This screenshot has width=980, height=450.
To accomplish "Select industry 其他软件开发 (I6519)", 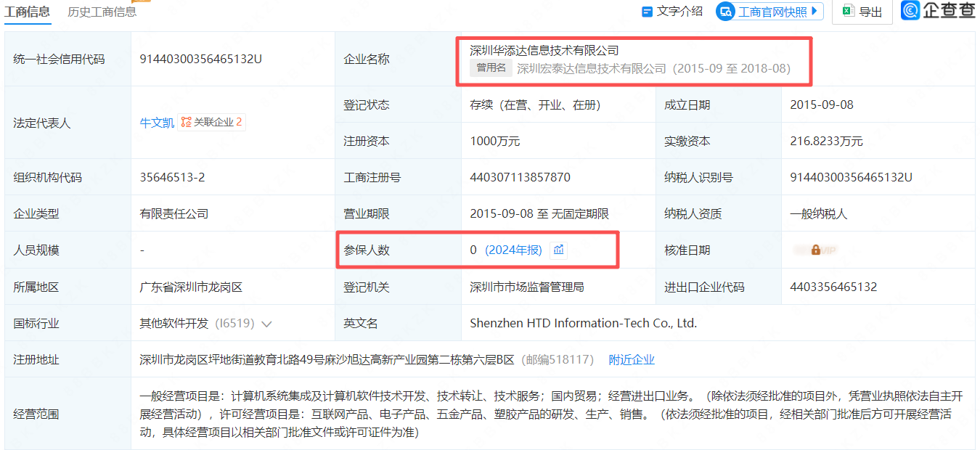I will pos(197,324).
